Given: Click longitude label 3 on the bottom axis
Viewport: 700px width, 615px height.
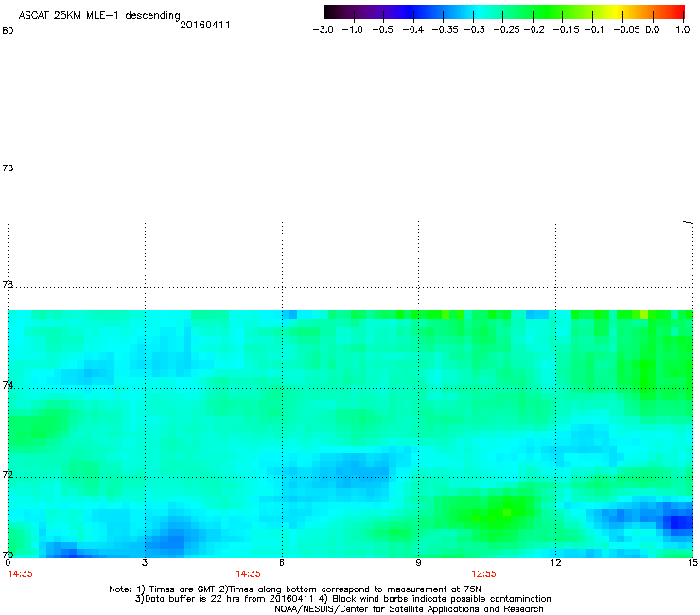Looking at the screenshot, I should pos(145,563).
